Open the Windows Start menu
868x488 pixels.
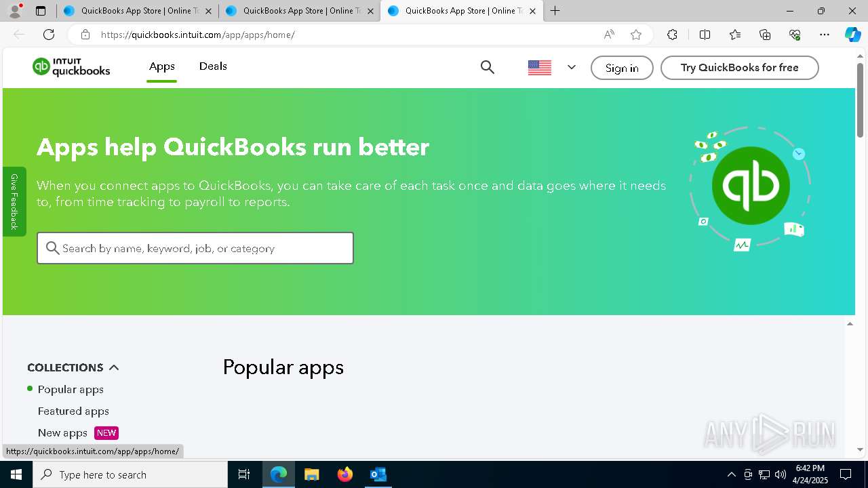16,474
